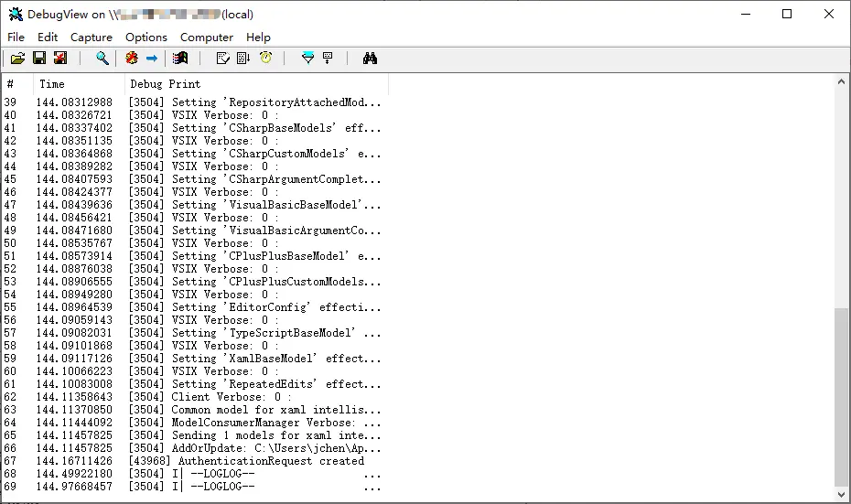Open the Options menu
The height and width of the screenshot is (504, 851).
pyautogui.click(x=146, y=37)
